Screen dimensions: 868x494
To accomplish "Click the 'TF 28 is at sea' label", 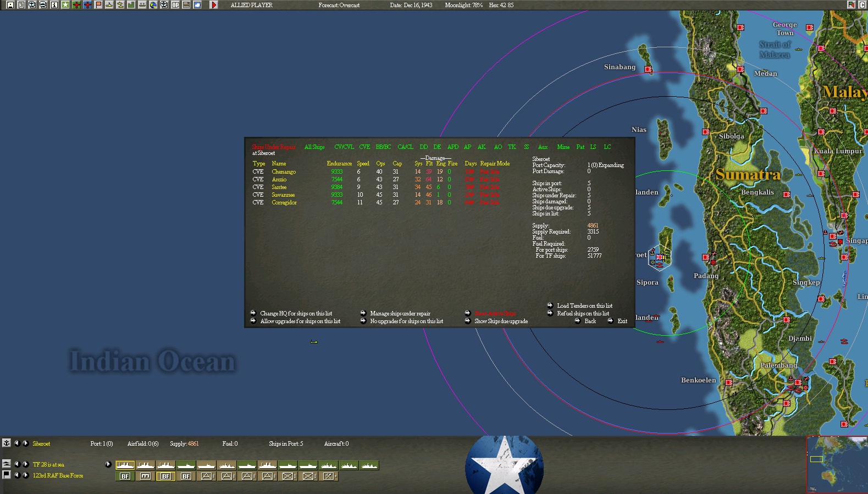I will [x=48, y=464].
